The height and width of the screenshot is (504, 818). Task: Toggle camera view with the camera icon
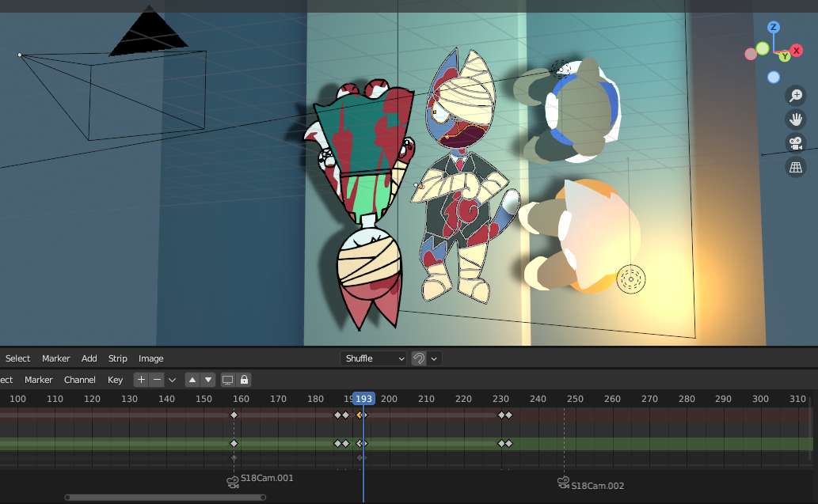(x=796, y=143)
